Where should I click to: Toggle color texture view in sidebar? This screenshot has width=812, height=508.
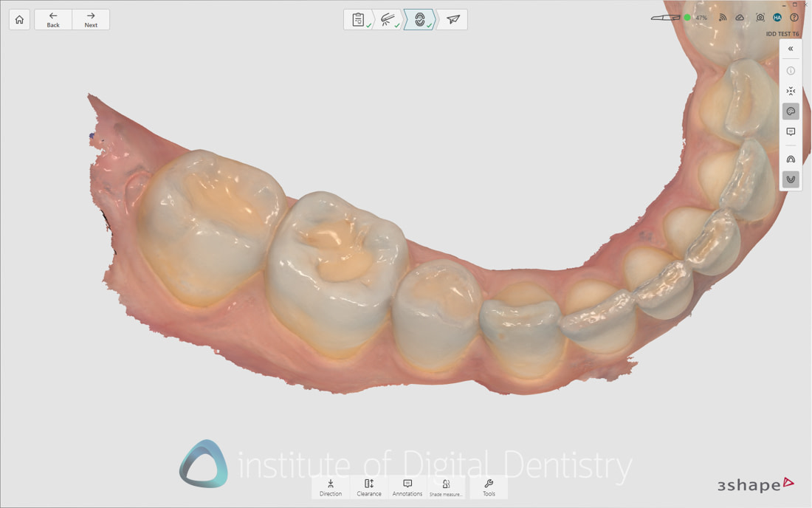(791, 111)
